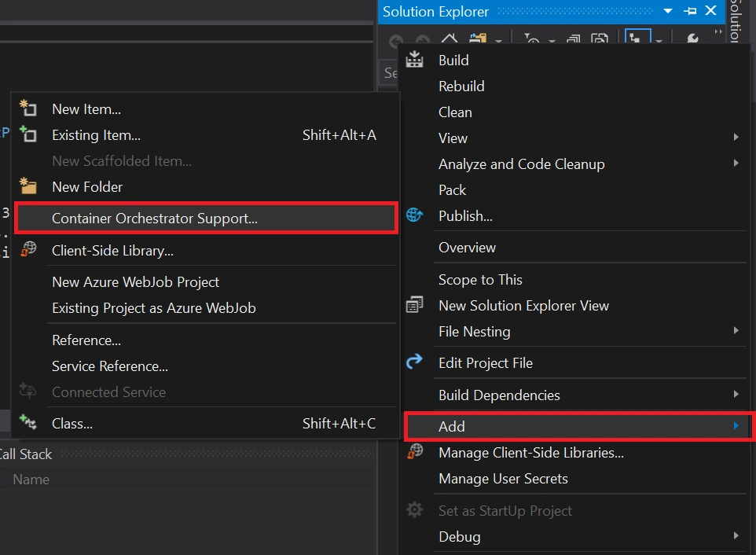Image resolution: width=756 pixels, height=555 pixels.
Task: Open Properties wrench in Solution Explorer toolbar
Action: (x=692, y=39)
